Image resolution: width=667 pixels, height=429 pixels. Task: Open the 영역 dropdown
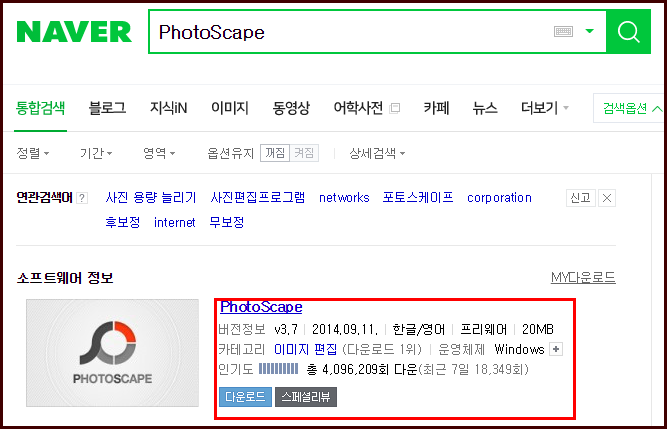(x=159, y=153)
